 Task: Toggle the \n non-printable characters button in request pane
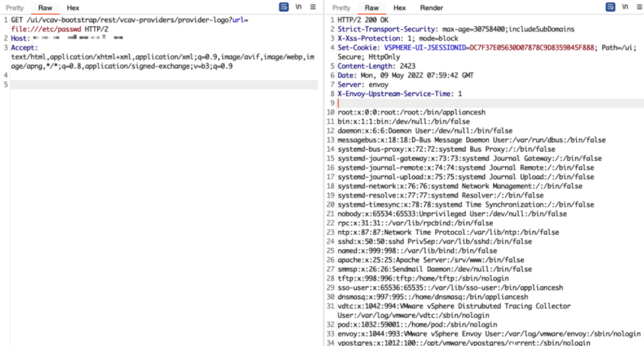click(299, 7)
